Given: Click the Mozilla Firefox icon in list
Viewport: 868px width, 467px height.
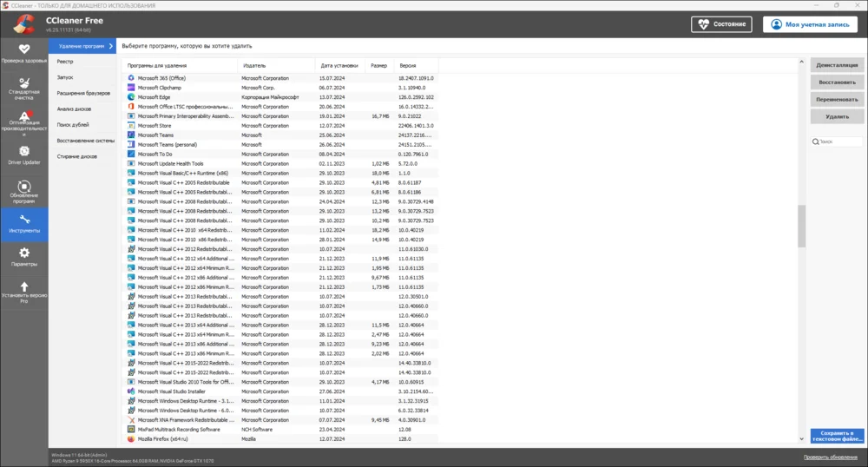Looking at the screenshot, I should click(131, 438).
